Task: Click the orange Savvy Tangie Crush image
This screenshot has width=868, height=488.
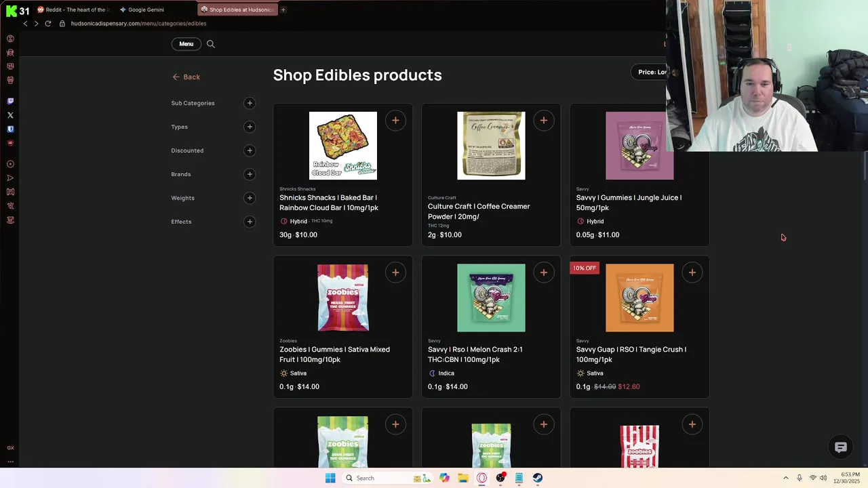Action: 639,298
